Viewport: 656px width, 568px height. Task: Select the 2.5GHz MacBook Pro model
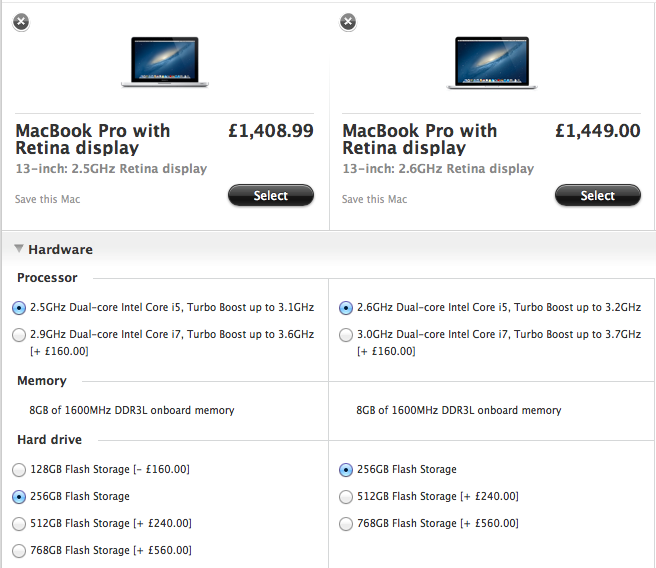270,196
